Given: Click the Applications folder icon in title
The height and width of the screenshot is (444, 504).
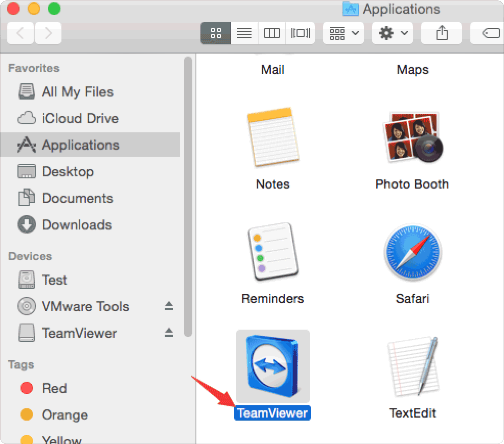Looking at the screenshot, I should 350,9.
